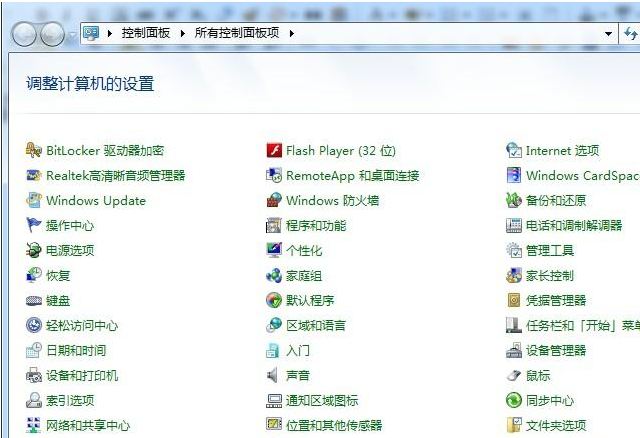This screenshot has width=640, height=438.
Task: Click the 网络和共享中心 icon
Action: (33, 425)
